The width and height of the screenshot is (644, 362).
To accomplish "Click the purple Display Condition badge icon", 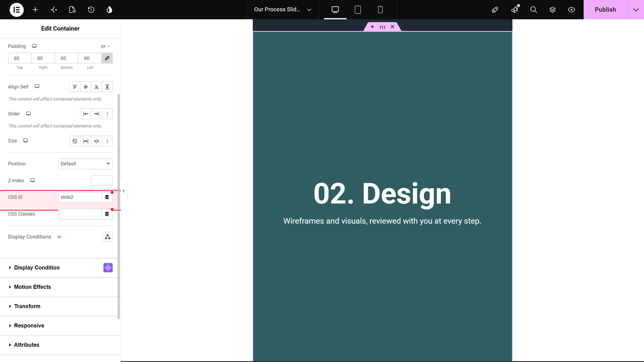I will point(108,268).
